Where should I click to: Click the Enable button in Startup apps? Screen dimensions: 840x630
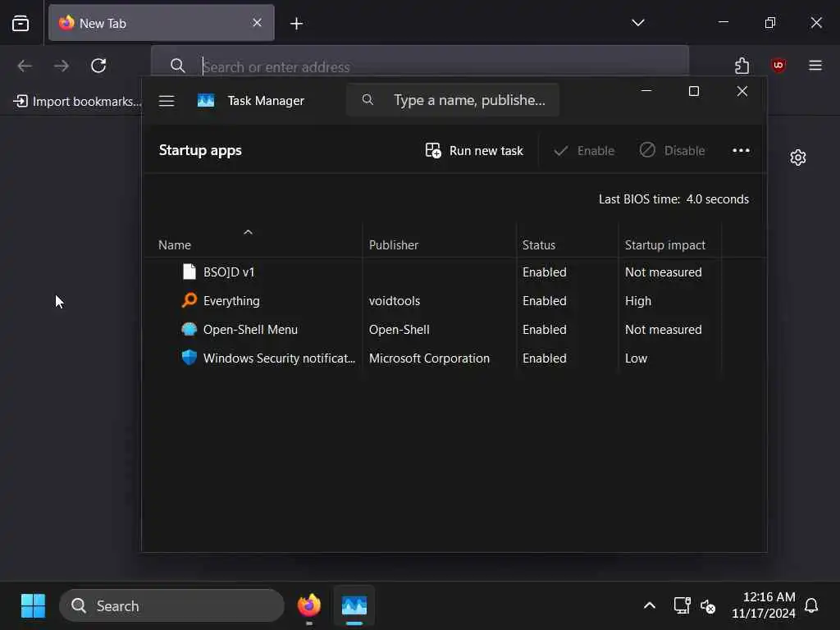(584, 151)
